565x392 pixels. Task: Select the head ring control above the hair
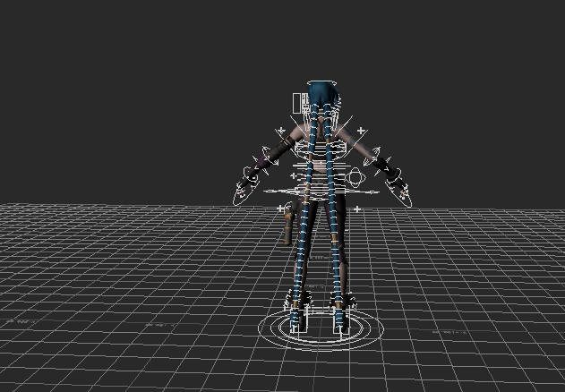(321, 83)
